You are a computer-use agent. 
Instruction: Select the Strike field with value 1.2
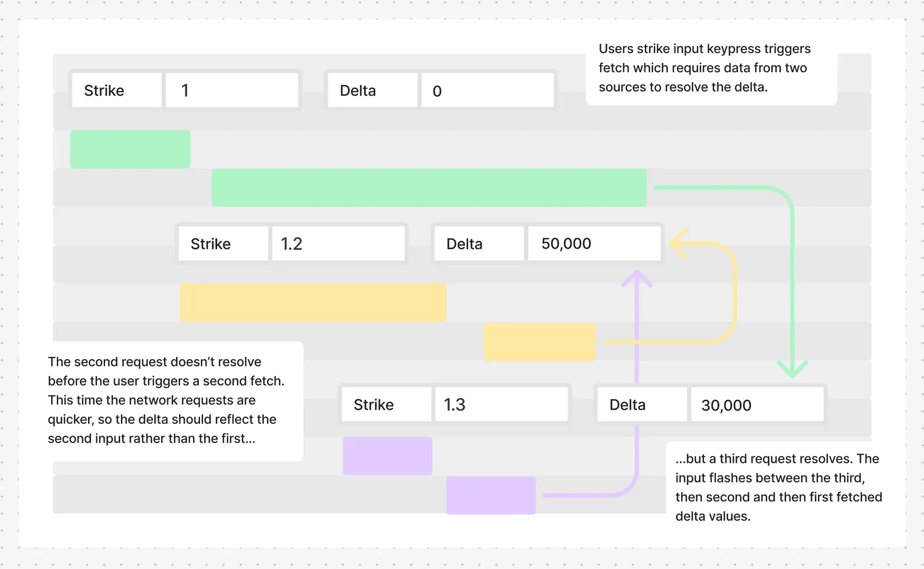pyautogui.click(x=338, y=243)
